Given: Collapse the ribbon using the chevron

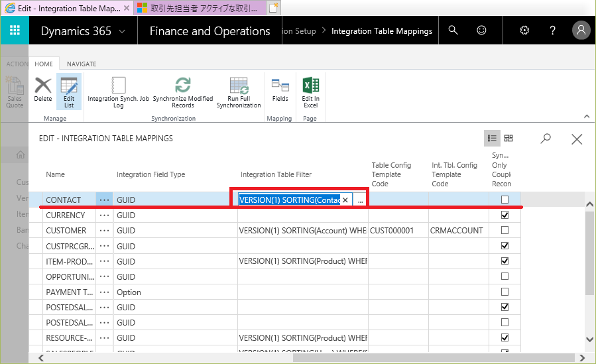Looking at the screenshot, I should (x=586, y=116).
